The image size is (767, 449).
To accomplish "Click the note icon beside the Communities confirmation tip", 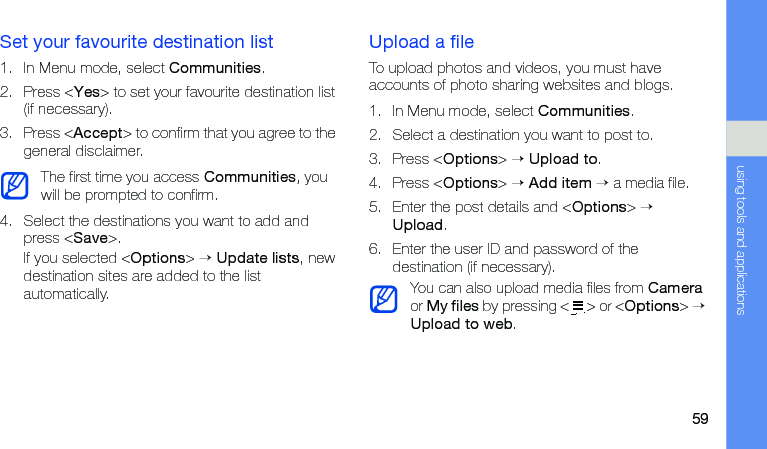I will point(14,186).
